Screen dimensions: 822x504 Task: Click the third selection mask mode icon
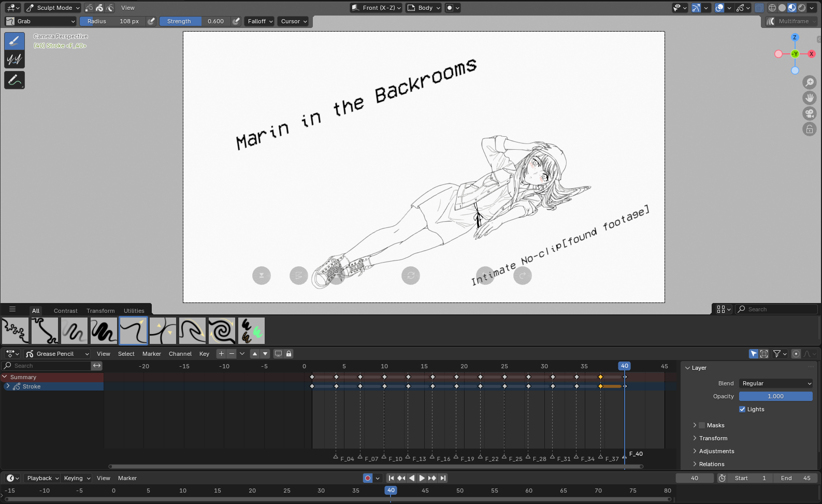pyautogui.click(x=110, y=8)
